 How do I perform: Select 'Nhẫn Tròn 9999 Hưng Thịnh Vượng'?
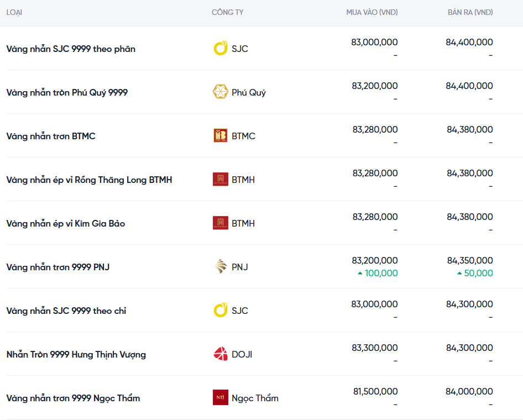(x=76, y=354)
